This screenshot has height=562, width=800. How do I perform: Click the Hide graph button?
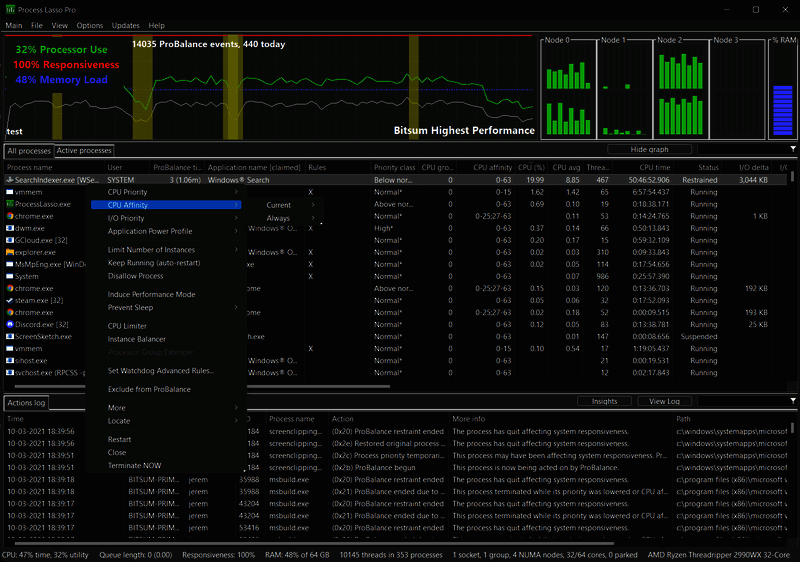[650, 149]
